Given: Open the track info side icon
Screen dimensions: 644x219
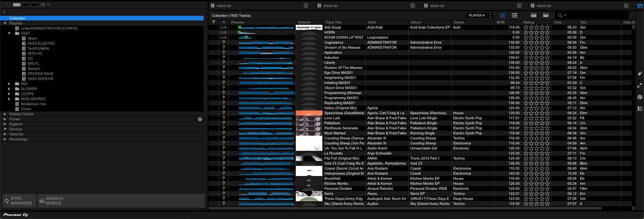Looking at the screenshot, I should (x=640, y=97).
